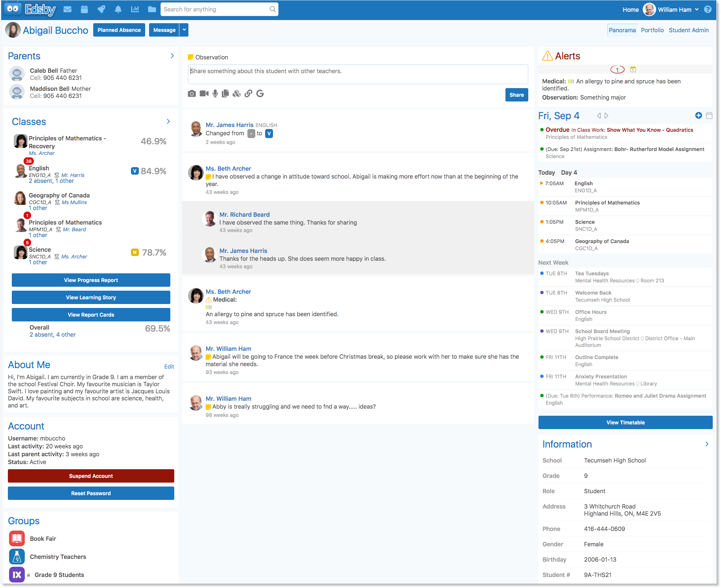Viewport: 721px width, 588px height.
Task: Attach a Google file via G icon
Action: [260, 94]
